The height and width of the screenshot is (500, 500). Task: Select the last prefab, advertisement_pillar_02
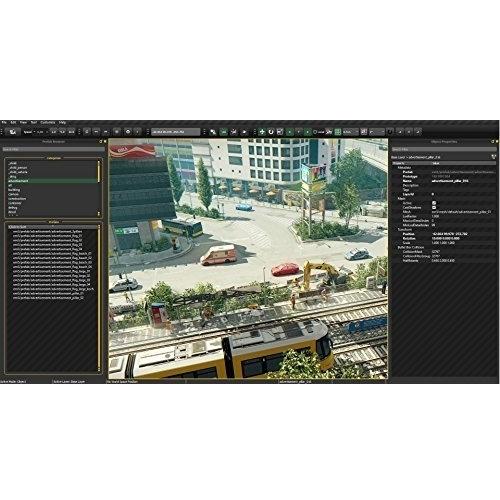pos(48,298)
